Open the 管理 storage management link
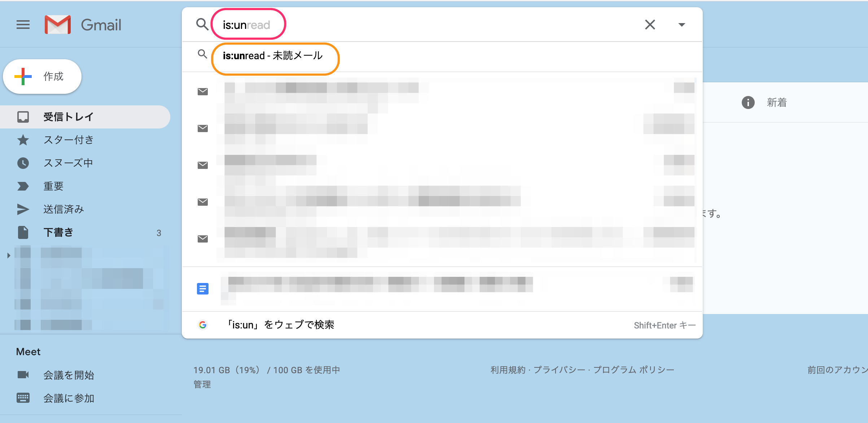Screen dimensions: 868x423 point(202,384)
